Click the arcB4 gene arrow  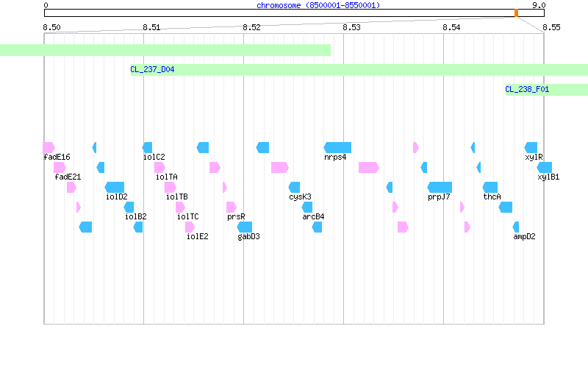click(307, 208)
